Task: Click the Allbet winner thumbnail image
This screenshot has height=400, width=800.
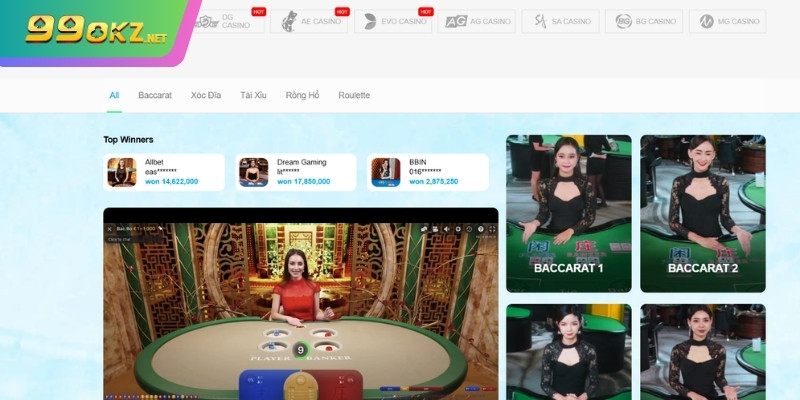Action: point(121,172)
